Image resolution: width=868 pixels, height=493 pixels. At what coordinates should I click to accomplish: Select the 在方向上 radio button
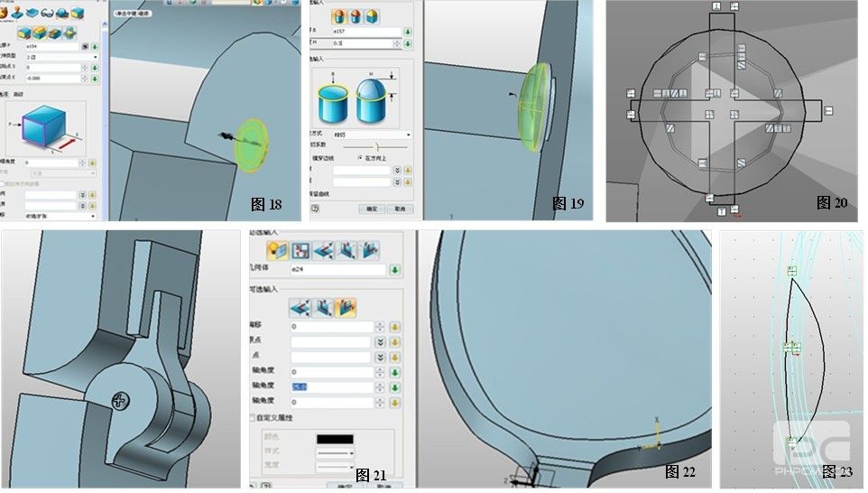point(360,157)
